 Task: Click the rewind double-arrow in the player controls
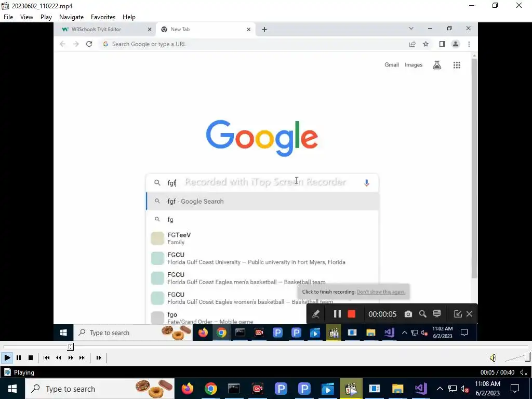[x=58, y=357]
